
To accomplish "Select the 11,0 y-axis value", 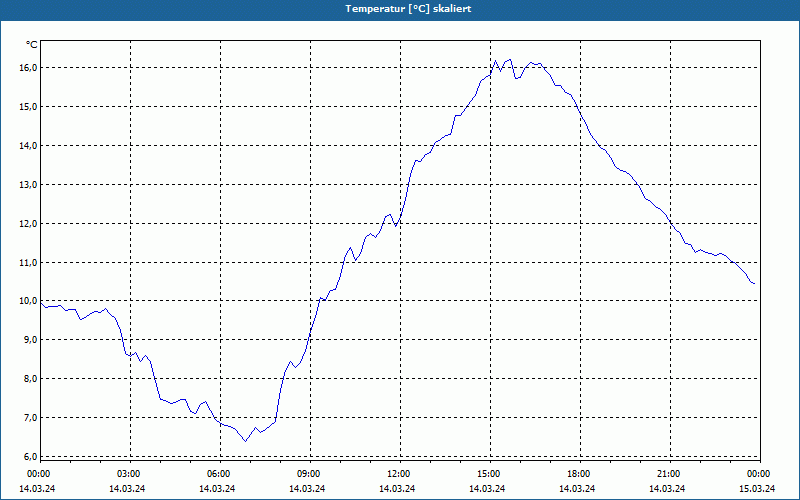I will (28, 262).
